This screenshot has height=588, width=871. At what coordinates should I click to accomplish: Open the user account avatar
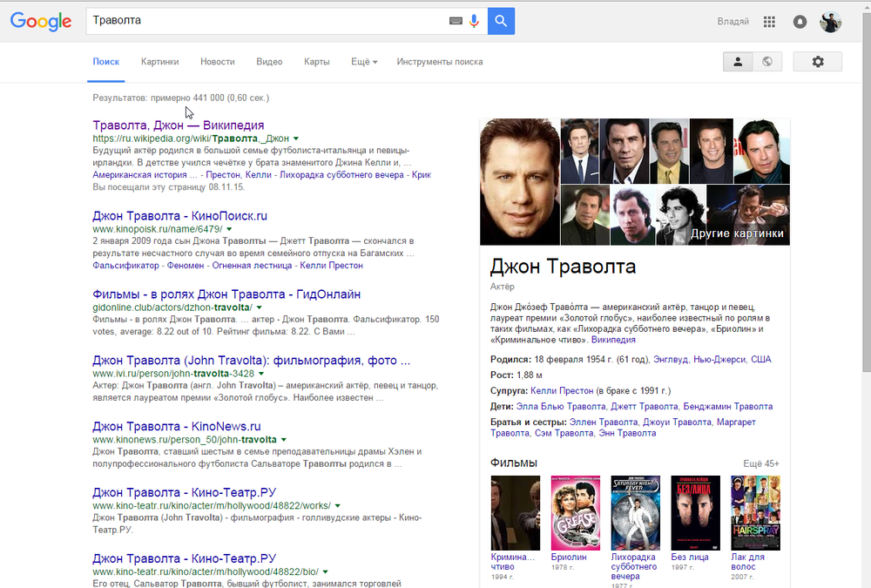coord(830,22)
